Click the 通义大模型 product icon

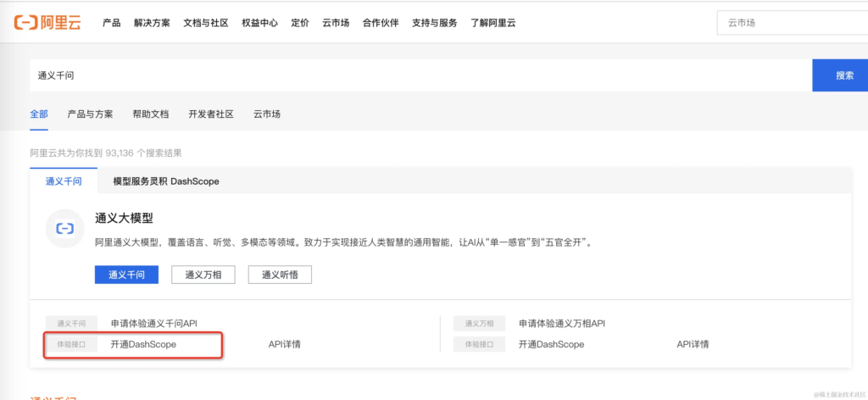click(x=65, y=229)
